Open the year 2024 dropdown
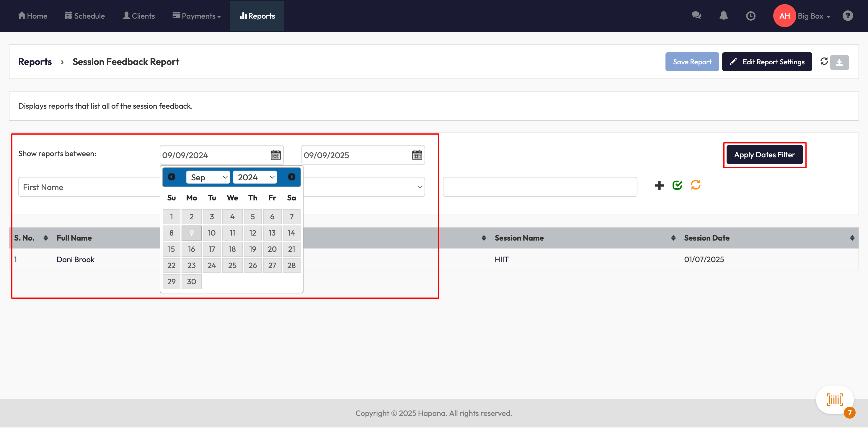The image size is (868, 428). (x=255, y=177)
